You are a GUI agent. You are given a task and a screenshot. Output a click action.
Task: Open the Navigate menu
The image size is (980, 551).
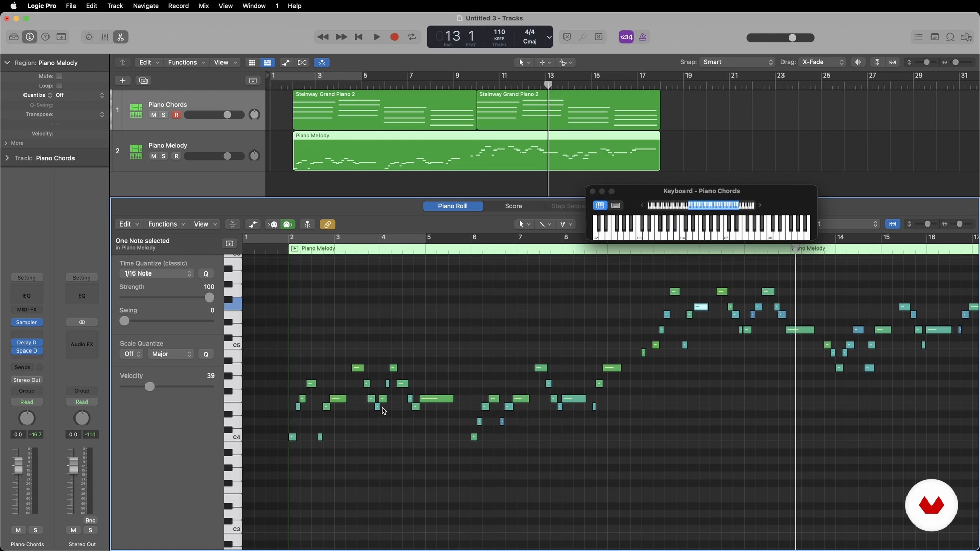click(x=145, y=6)
